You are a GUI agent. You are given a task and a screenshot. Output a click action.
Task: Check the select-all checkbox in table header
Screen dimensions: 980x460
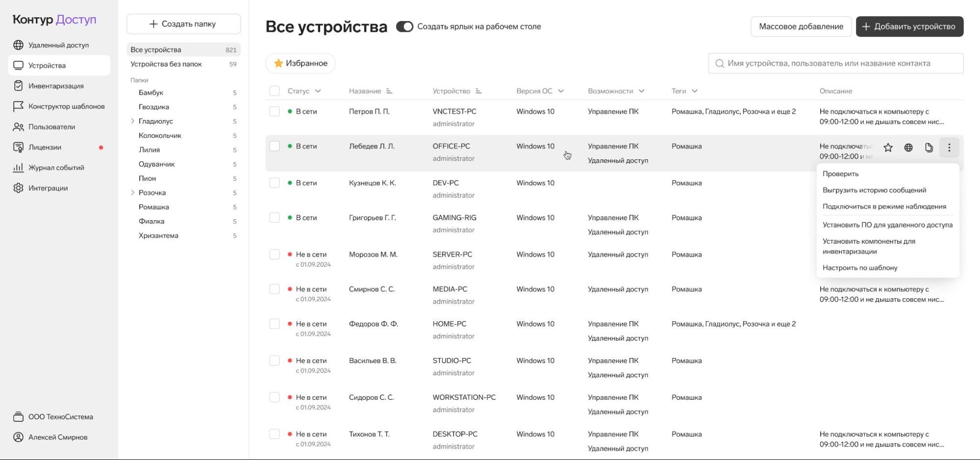point(275,91)
